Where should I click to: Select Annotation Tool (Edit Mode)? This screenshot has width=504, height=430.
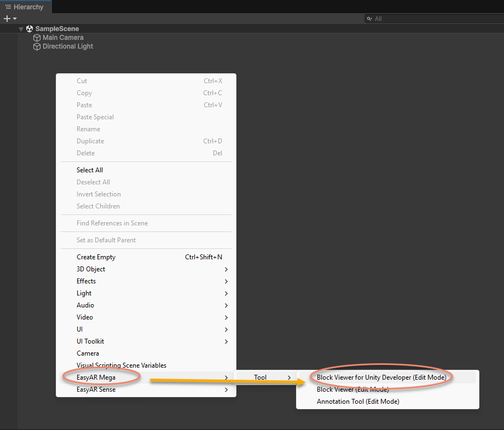(358, 401)
